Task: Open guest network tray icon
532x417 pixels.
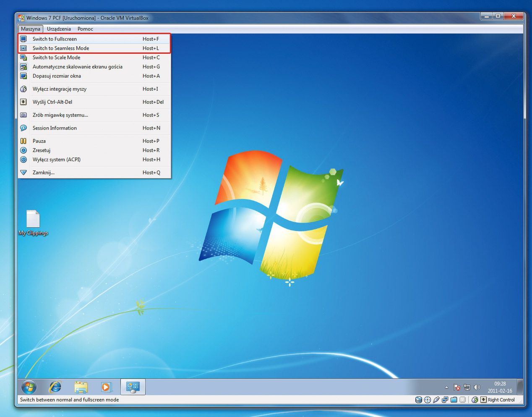Action: tap(467, 387)
